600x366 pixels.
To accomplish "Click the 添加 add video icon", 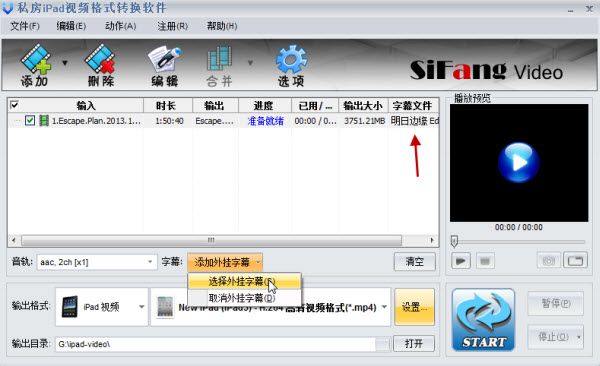I will click(35, 65).
